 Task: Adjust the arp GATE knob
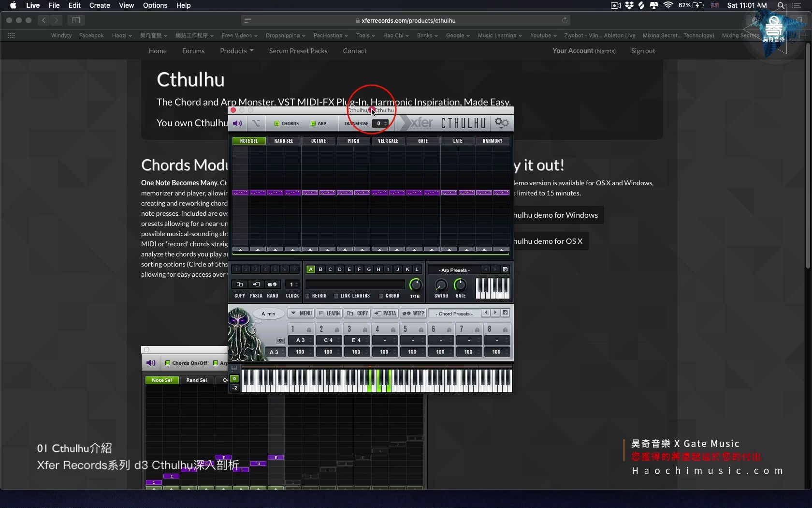pos(460,284)
